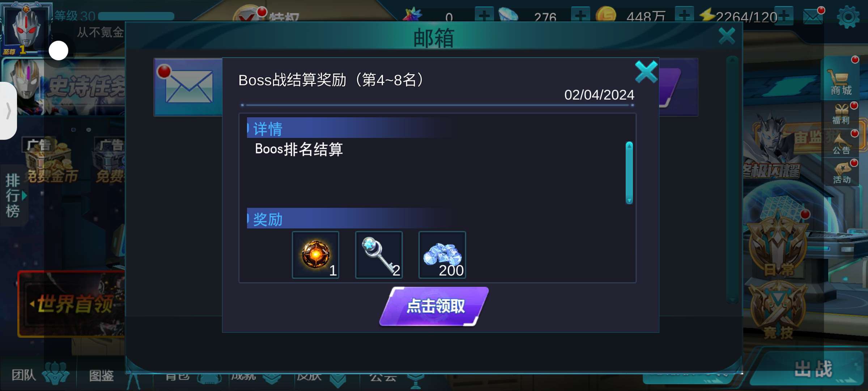Switch to the 团队 team tab

[39, 375]
